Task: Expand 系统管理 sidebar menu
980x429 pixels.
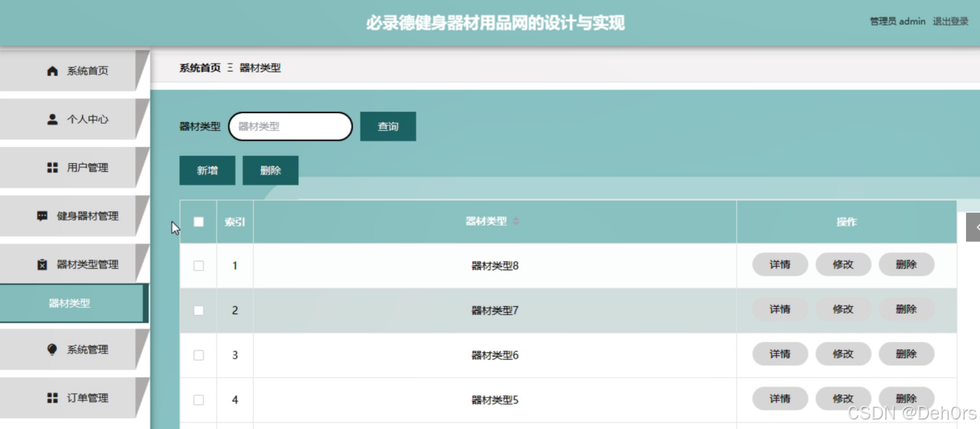Action: tap(75, 349)
